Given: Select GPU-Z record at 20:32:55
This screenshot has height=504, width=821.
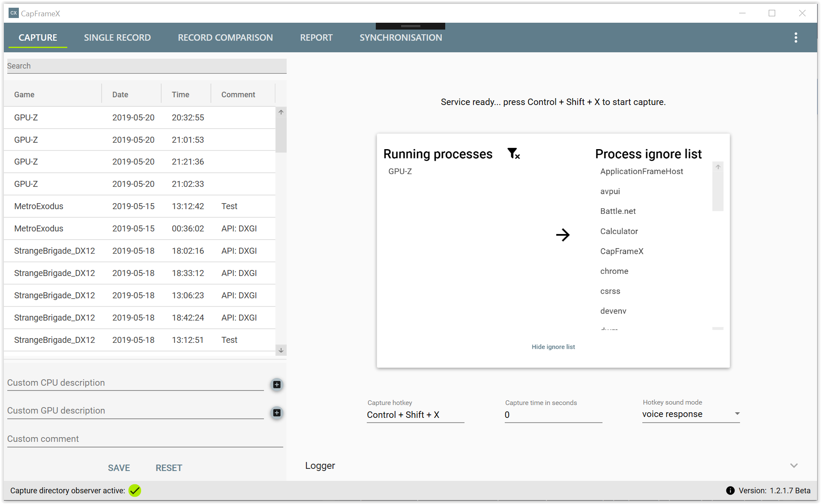Looking at the screenshot, I should tap(140, 117).
